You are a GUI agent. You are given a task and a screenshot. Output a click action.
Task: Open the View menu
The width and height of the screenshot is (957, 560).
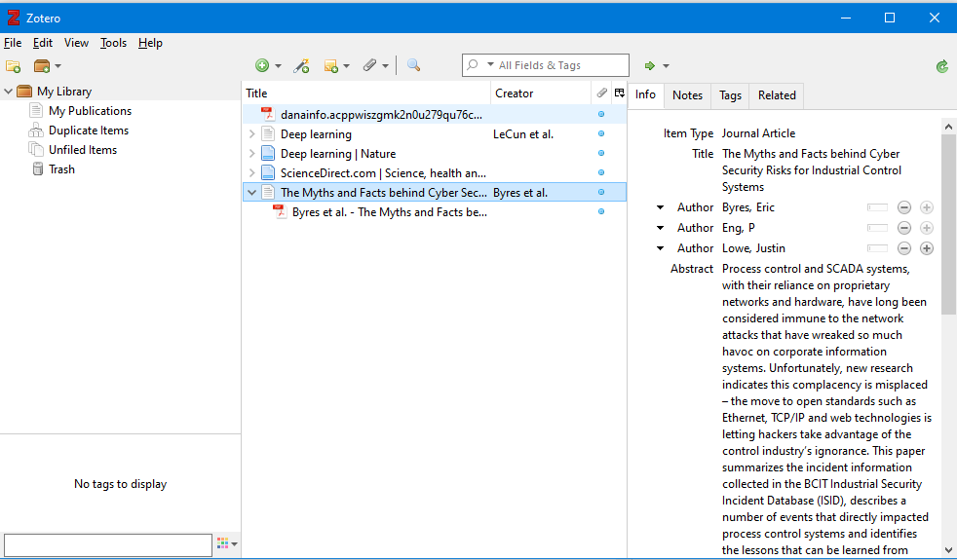pyautogui.click(x=76, y=43)
